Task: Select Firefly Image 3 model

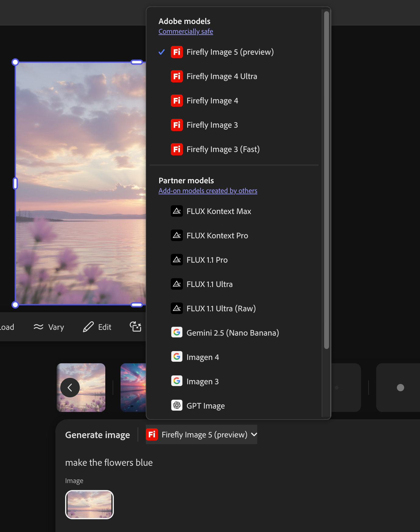Action: pos(234,125)
